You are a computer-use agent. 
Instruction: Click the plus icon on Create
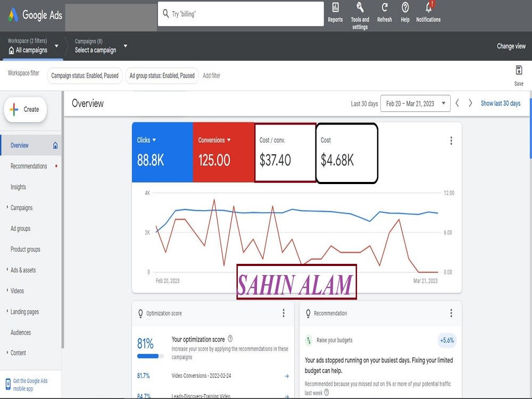14,109
